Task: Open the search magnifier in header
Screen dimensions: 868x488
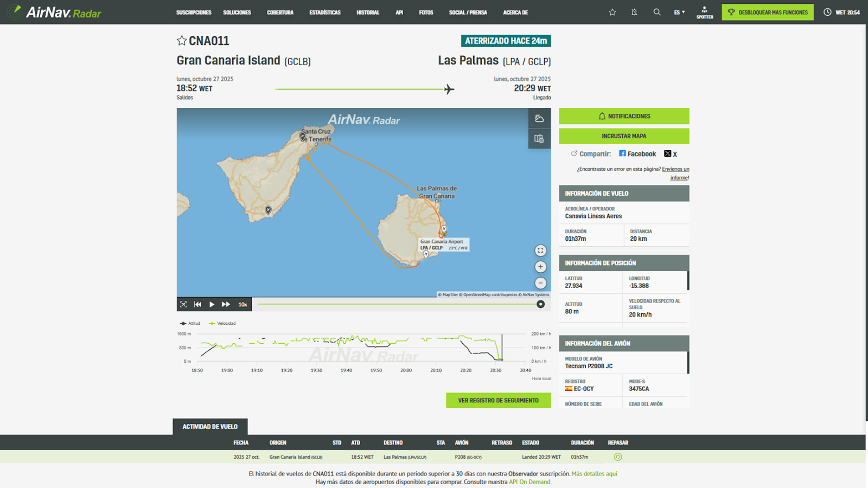Action: 657,12
